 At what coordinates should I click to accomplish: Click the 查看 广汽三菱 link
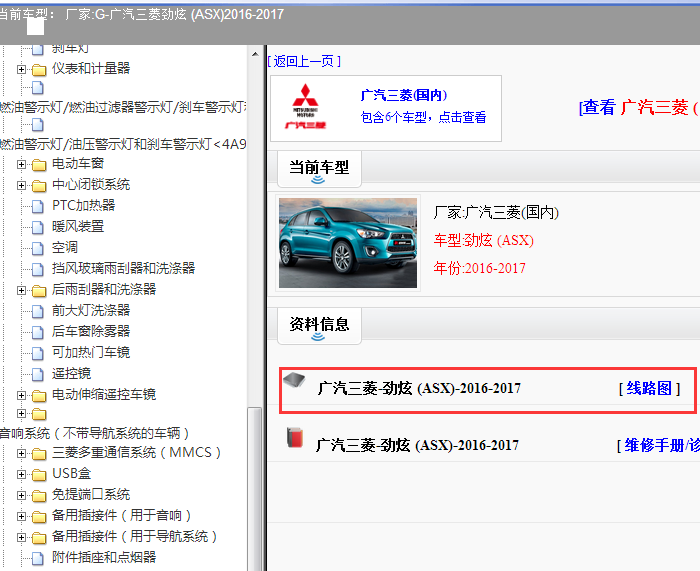(x=639, y=108)
